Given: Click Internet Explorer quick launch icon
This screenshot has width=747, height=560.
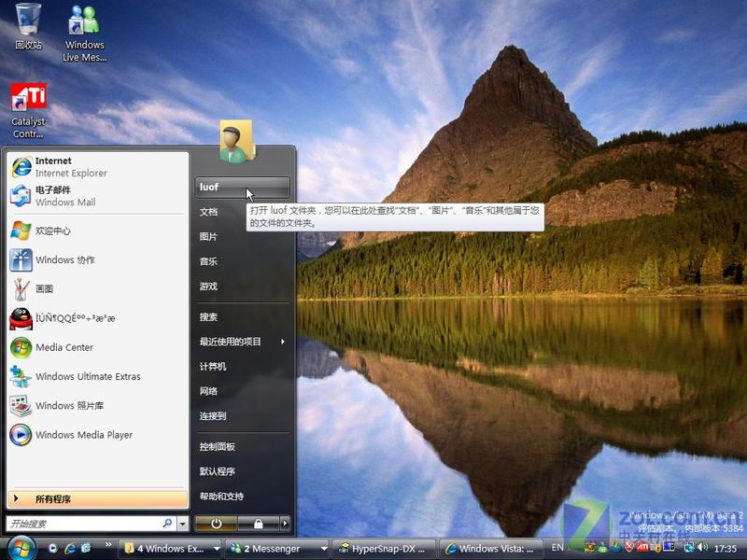Looking at the screenshot, I should click(70, 549).
